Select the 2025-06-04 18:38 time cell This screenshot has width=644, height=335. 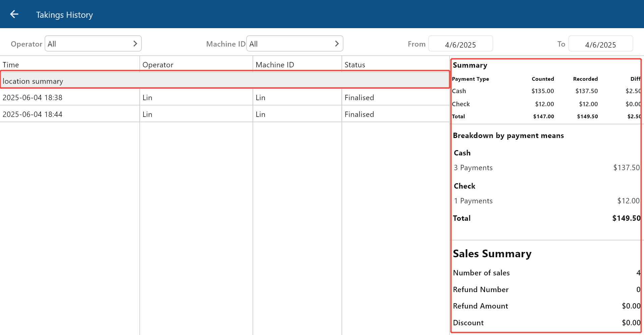coord(33,97)
